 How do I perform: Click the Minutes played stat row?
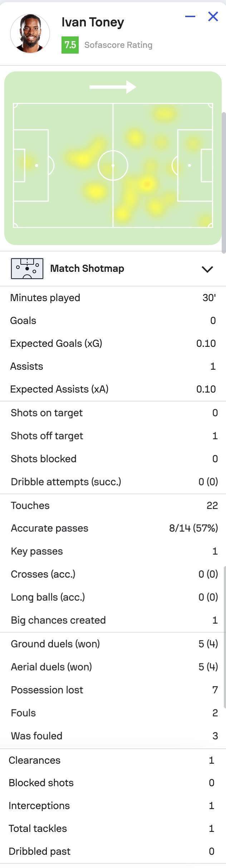click(x=113, y=298)
